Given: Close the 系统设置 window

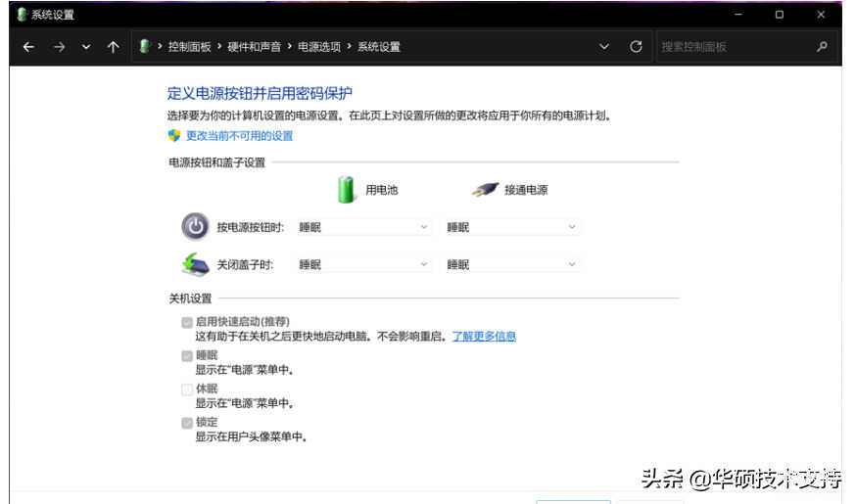Looking at the screenshot, I should tap(821, 15).
